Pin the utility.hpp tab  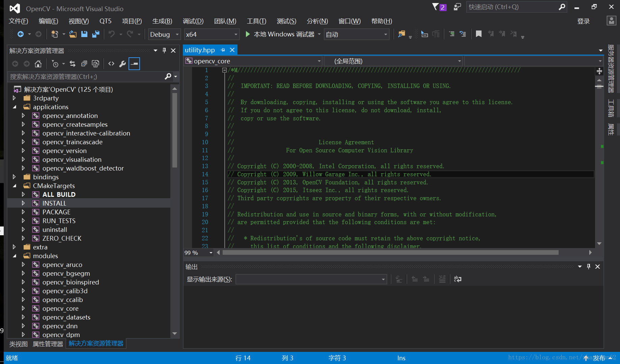coord(223,50)
